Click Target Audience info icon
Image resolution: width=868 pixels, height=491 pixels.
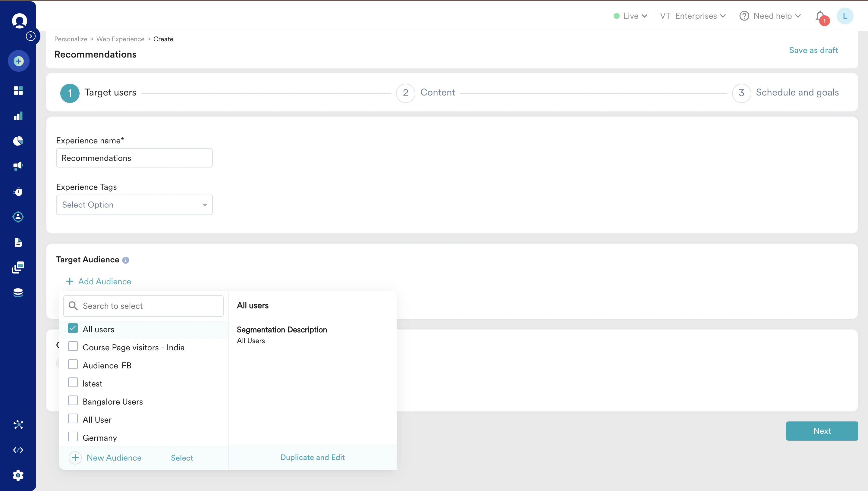(x=125, y=260)
